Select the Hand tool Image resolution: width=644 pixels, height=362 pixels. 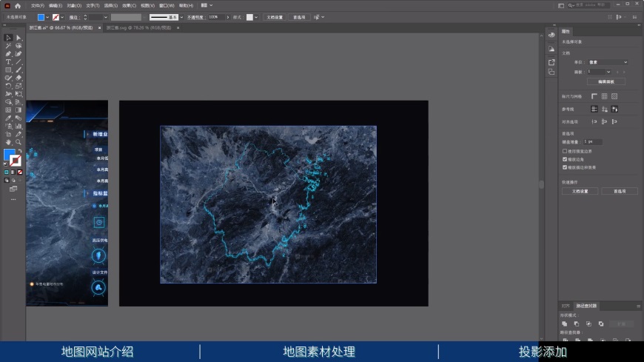(x=8, y=142)
